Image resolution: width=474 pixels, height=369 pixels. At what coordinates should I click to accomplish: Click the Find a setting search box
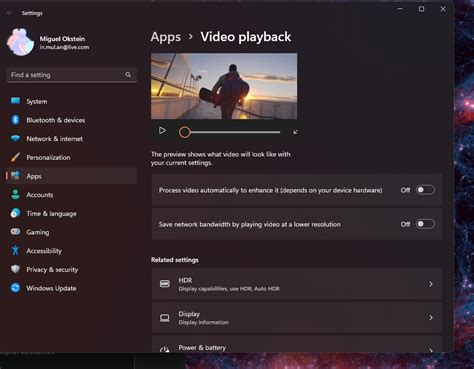[71, 75]
